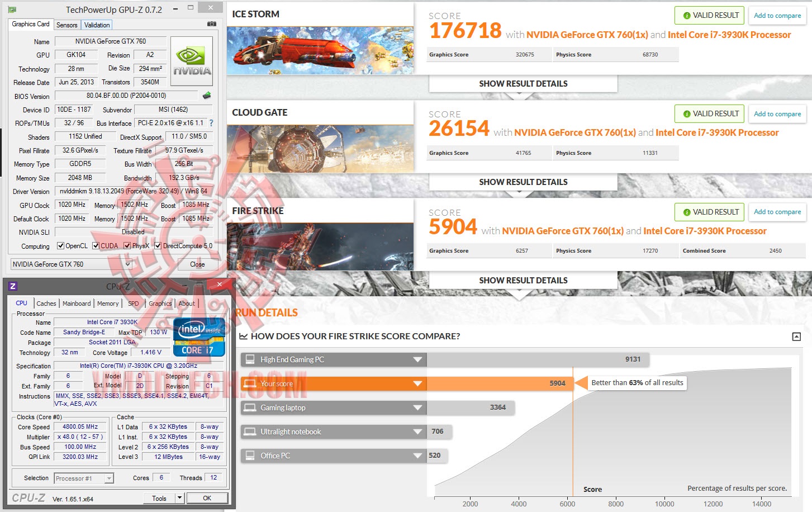The height and width of the screenshot is (512, 812).
Task: Click the Gaming laptop icon
Action: [250, 407]
